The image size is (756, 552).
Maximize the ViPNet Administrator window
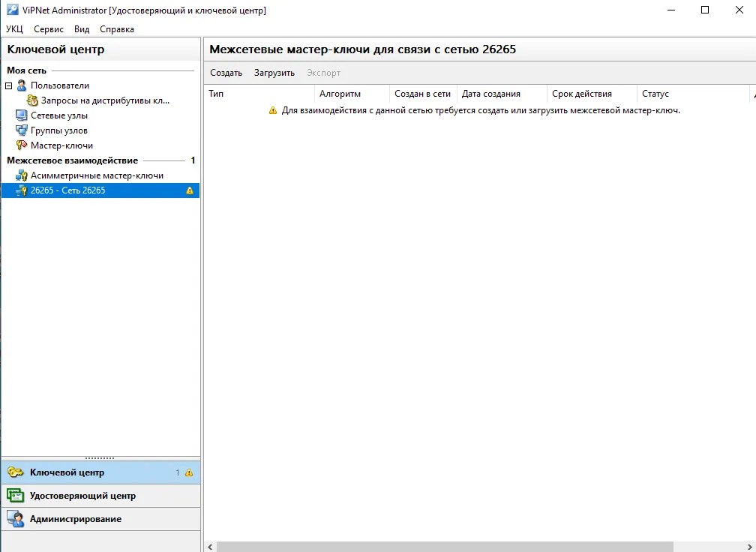click(705, 10)
